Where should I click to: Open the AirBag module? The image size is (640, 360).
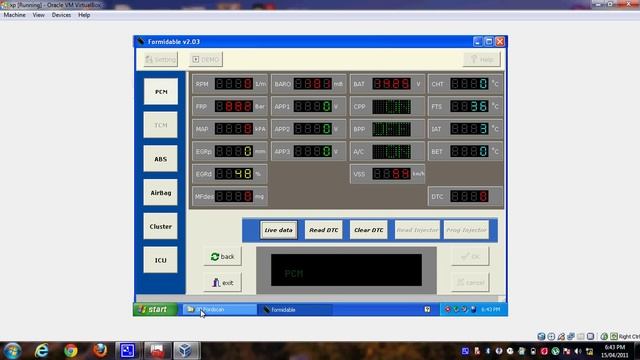(160, 192)
